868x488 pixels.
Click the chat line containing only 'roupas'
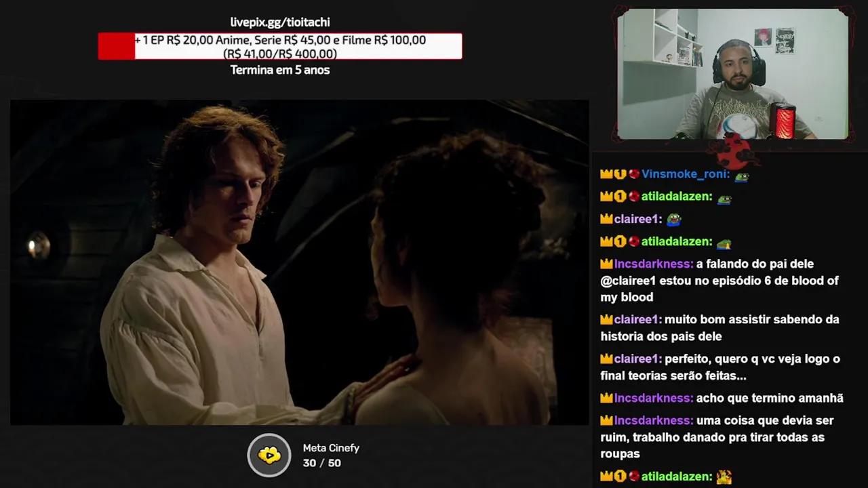pos(620,453)
